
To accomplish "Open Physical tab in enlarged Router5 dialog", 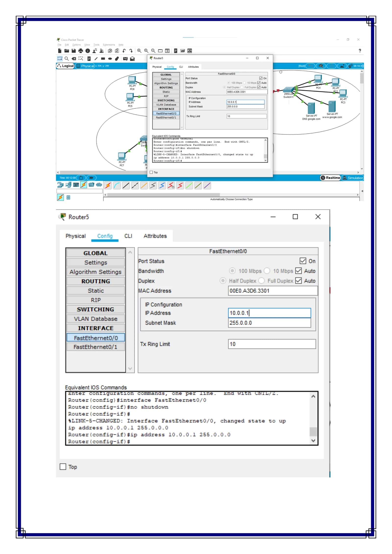I will (x=75, y=236).
